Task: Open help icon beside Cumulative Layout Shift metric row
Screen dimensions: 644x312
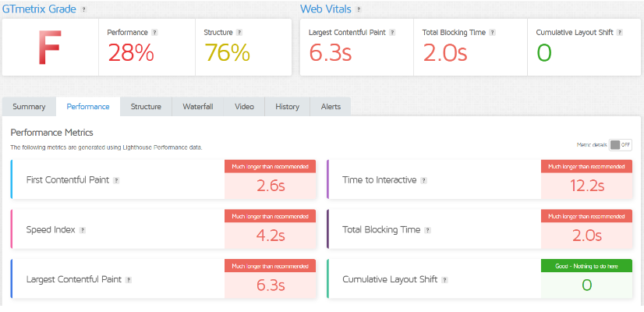Action: 445,280
